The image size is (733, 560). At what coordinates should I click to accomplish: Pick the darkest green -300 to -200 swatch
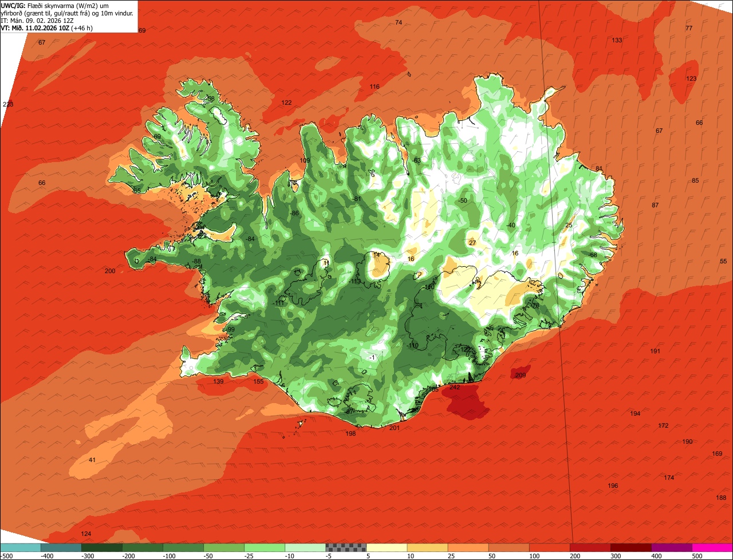102,547
